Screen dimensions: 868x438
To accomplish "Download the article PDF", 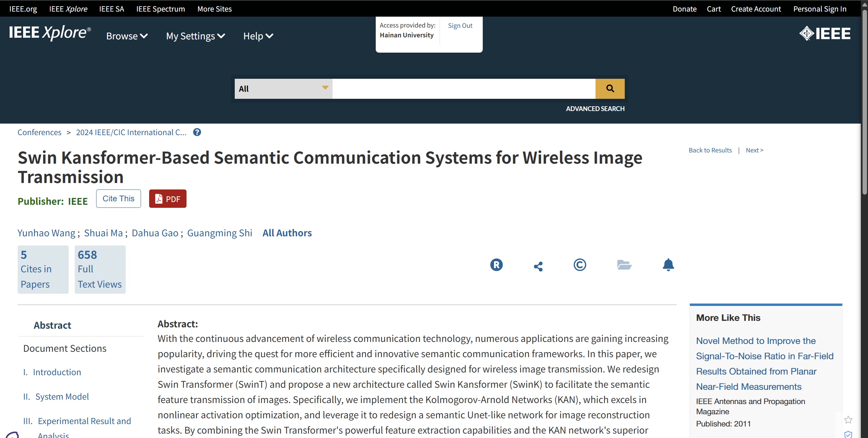I will pos(167,199).
